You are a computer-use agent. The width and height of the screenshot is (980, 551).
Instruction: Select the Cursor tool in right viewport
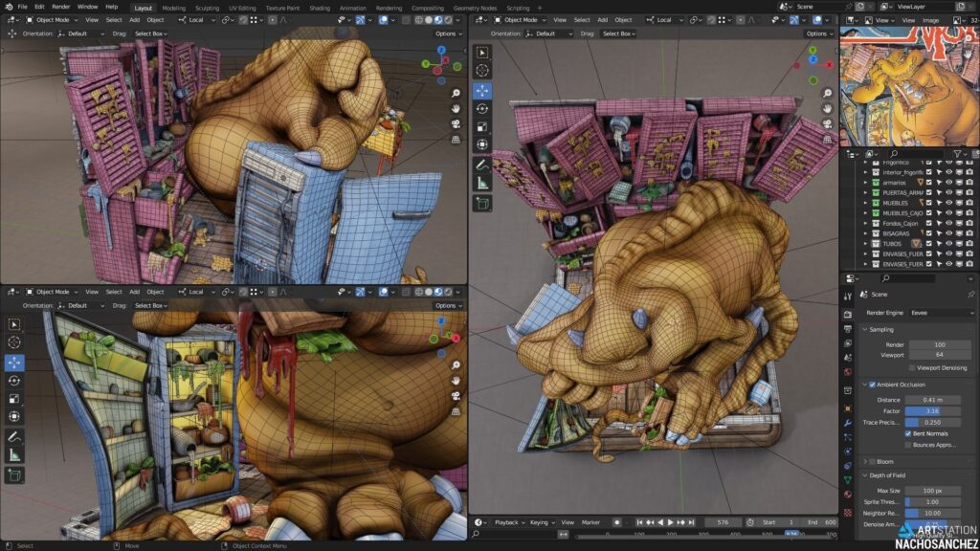482,71
